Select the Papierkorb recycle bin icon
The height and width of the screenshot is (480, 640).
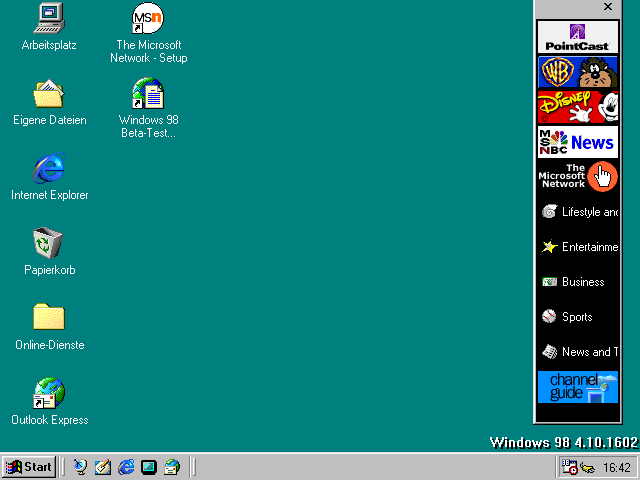[49, 243]
